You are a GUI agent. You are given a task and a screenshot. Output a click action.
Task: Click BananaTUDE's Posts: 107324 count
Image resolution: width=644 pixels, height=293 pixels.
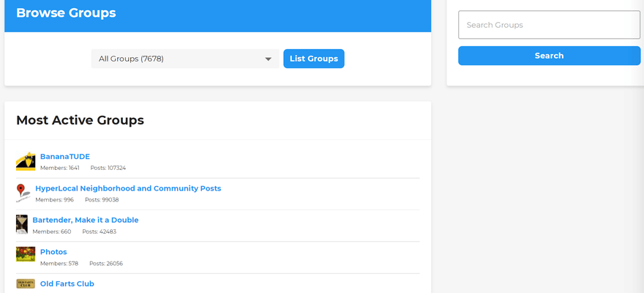coord(108,168)
